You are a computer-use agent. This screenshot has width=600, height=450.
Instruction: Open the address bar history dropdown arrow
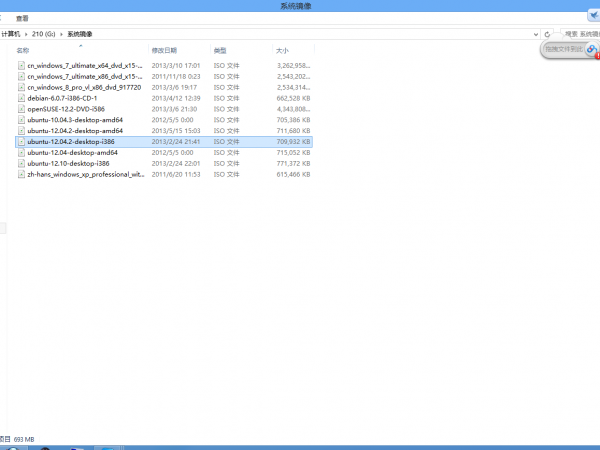coord(536,33)
